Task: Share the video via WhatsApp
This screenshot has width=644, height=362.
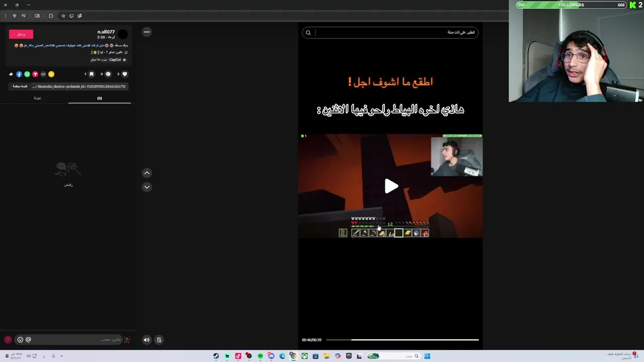Action: 27,74
